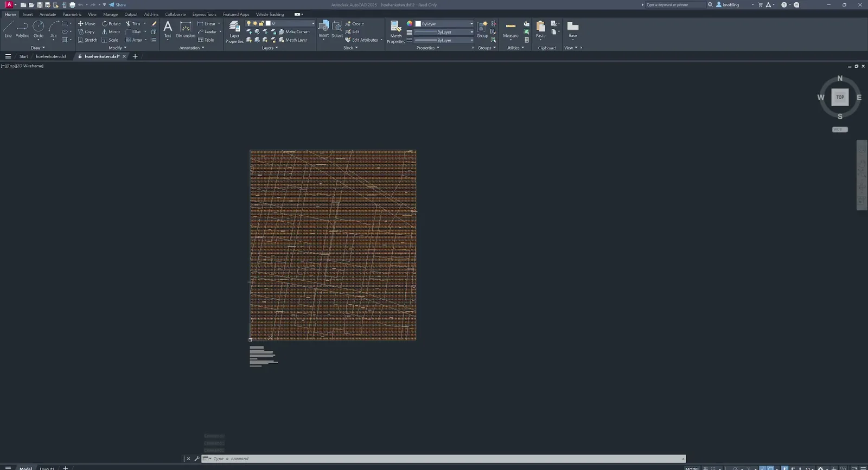Click the Share button
Viewport: 868px width, 470px height.
pyautogui.click(x=118, y=5)
